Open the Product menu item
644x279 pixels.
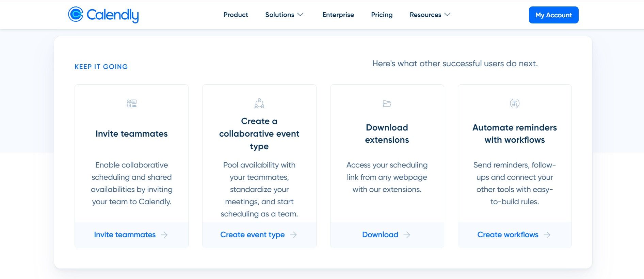pos(236,15)
